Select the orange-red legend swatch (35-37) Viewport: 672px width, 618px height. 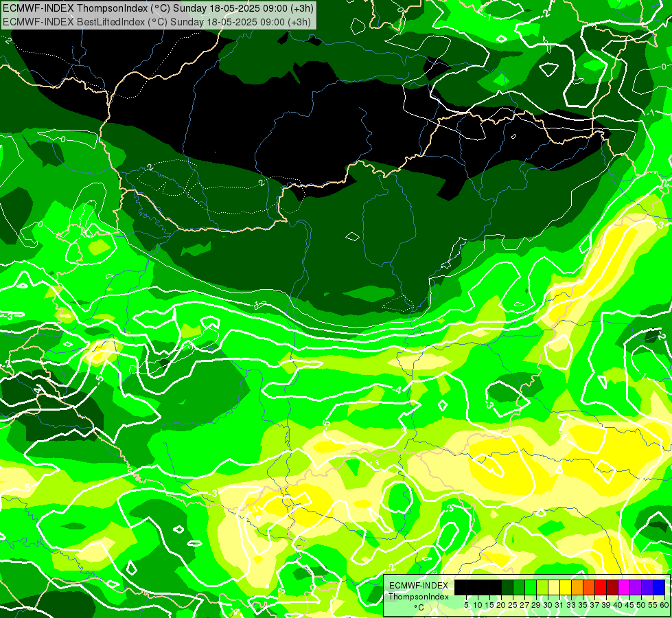point(589,587)
